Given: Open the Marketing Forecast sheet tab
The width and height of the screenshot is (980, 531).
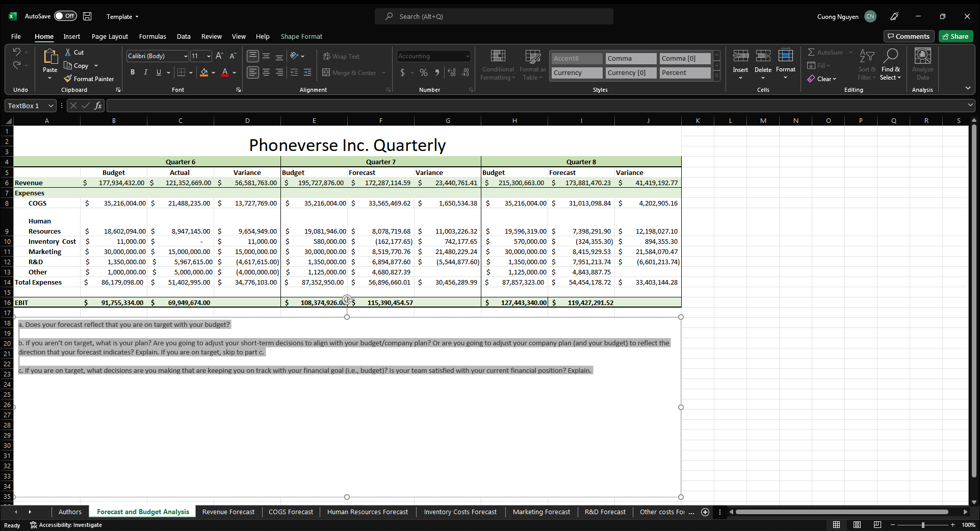Looking at the screenshot, I should [541, 512].
